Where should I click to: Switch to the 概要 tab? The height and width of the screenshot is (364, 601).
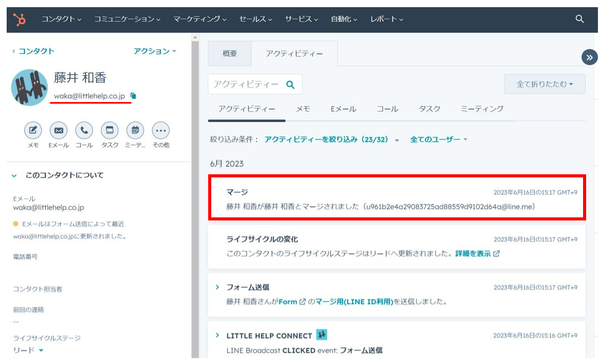(230, 54)
